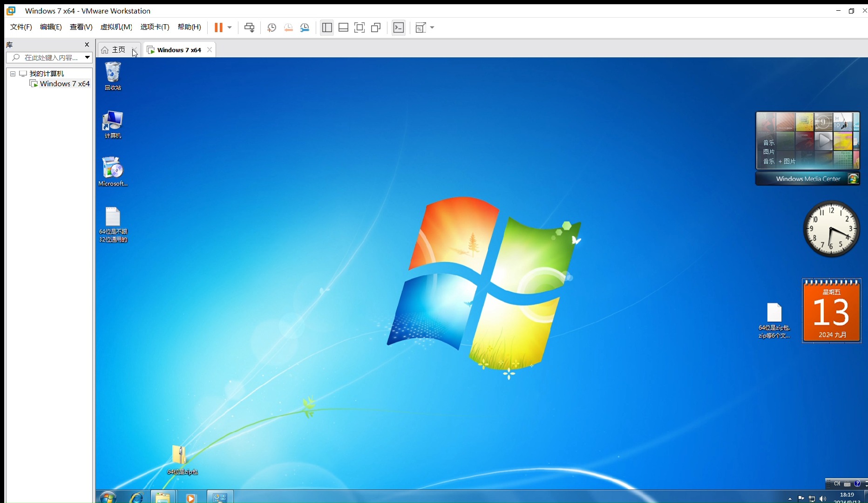Open the library search filter dropdown
The image size is (868, 503).
87,58
